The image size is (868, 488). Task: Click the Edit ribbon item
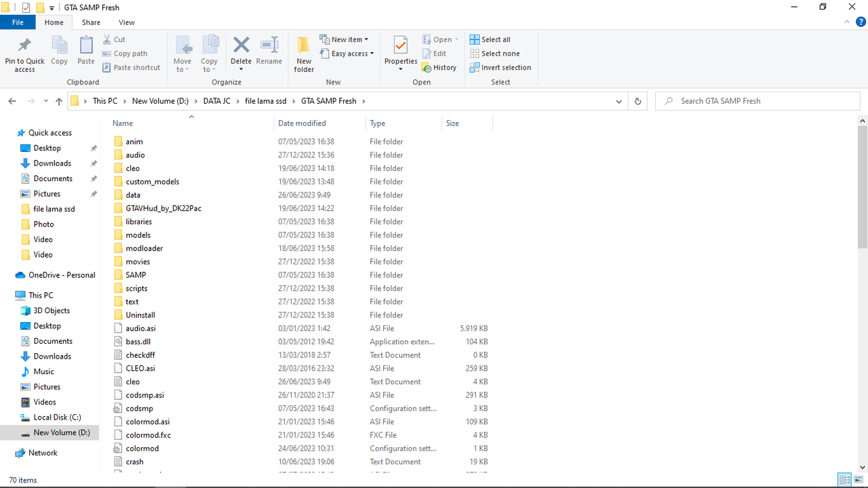pos(434,54)
